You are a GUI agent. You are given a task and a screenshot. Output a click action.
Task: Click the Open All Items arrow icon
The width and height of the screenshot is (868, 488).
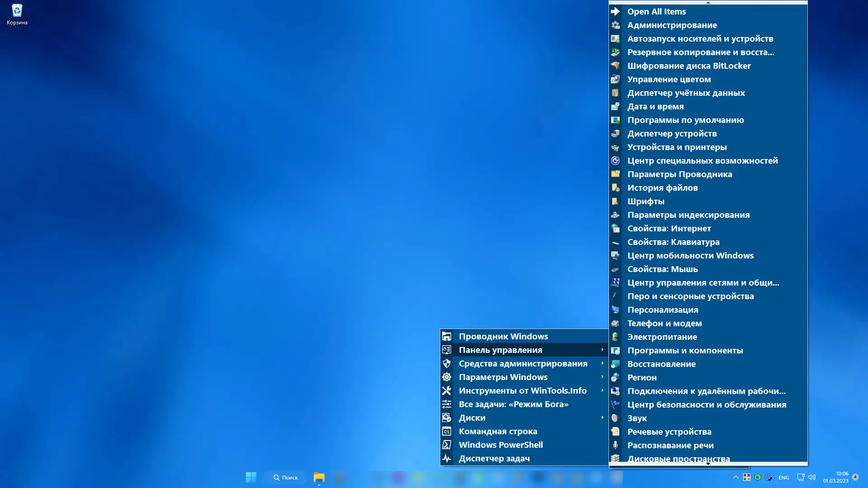(615, 11)
